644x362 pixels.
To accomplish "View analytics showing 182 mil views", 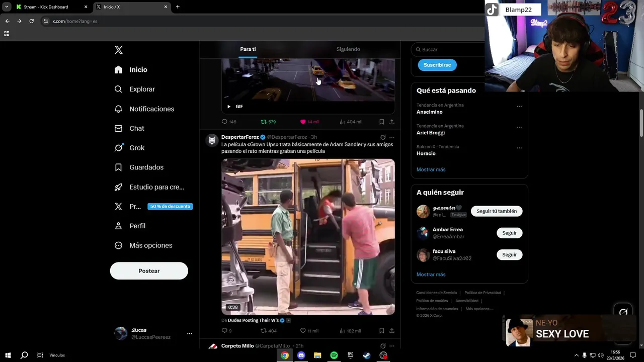I will [351, 331].
